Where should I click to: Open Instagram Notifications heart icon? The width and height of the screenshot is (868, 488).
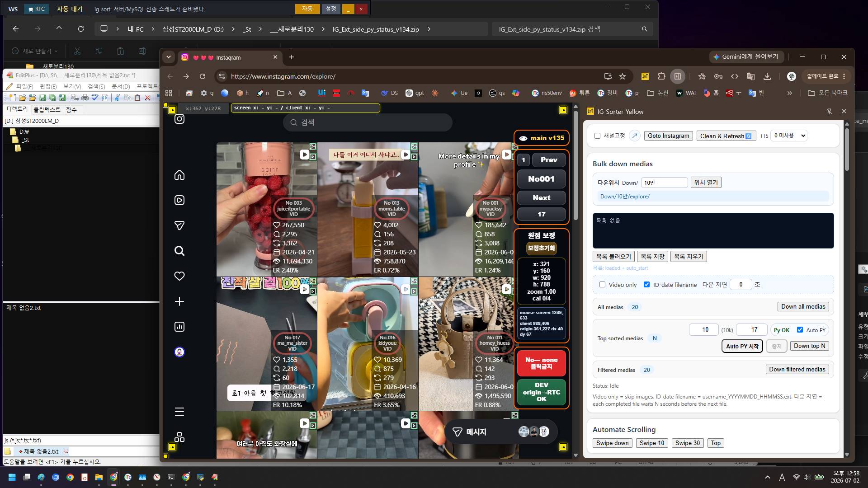click(x=179, y=276)
